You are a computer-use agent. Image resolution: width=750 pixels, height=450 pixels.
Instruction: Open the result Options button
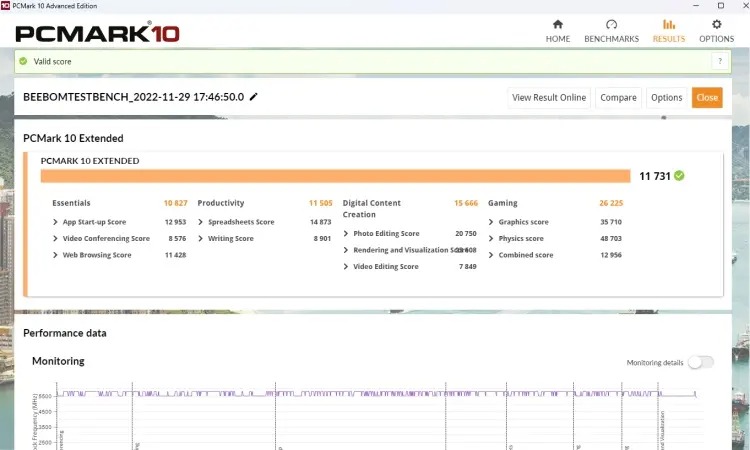(x=667, y=98)
